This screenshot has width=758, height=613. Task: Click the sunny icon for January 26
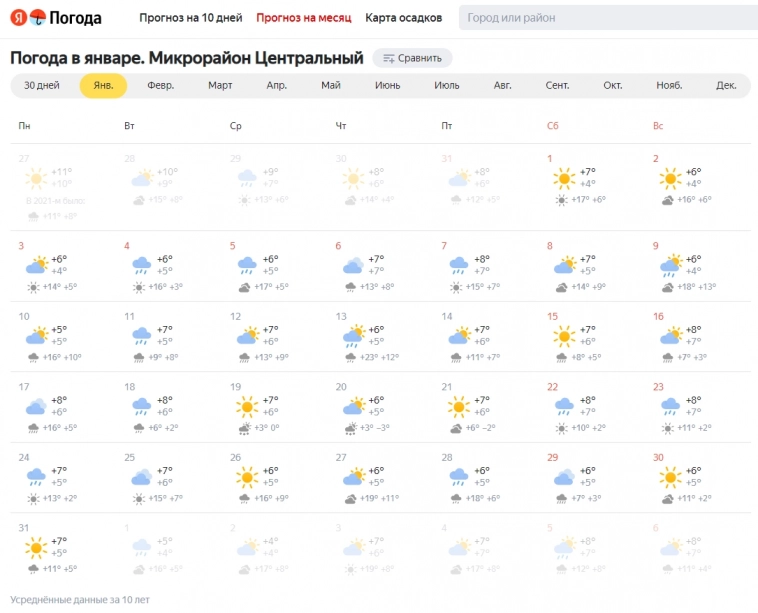(247, 478)
